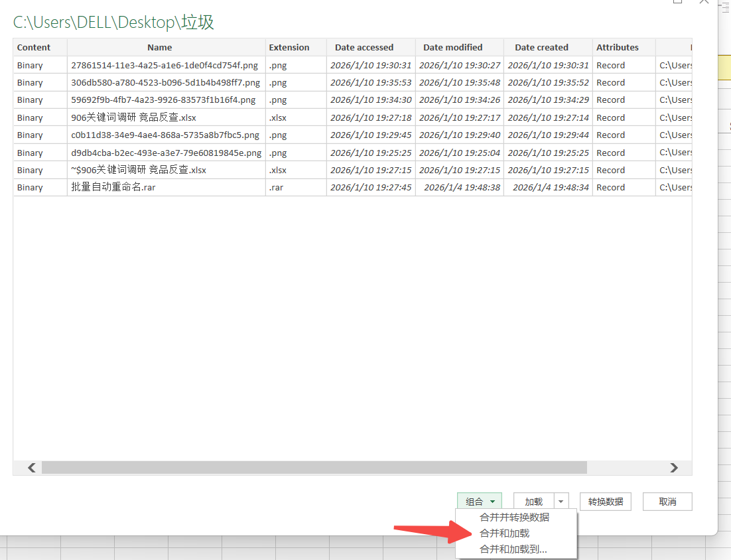731x560 pixels.
Task: Select the 906关键词调研 竞品反查.xlsx file cell
Action: [x=133, y=117]
